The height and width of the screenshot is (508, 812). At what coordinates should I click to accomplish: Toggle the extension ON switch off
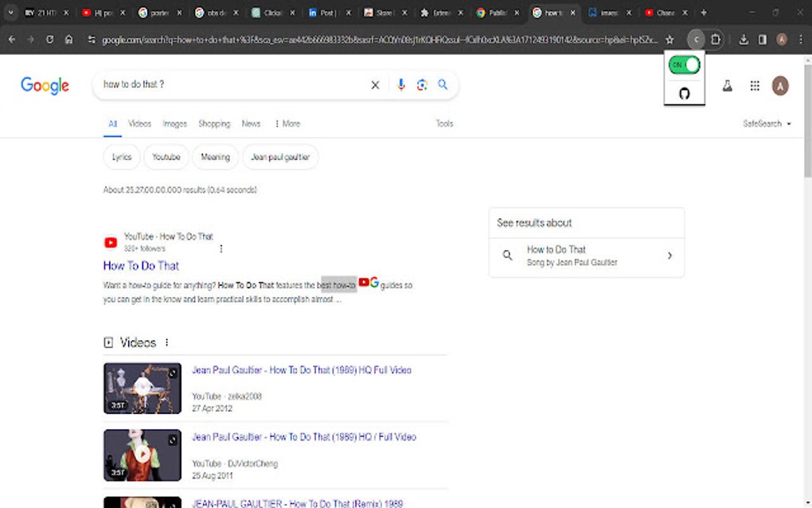[x=684, y=64]
